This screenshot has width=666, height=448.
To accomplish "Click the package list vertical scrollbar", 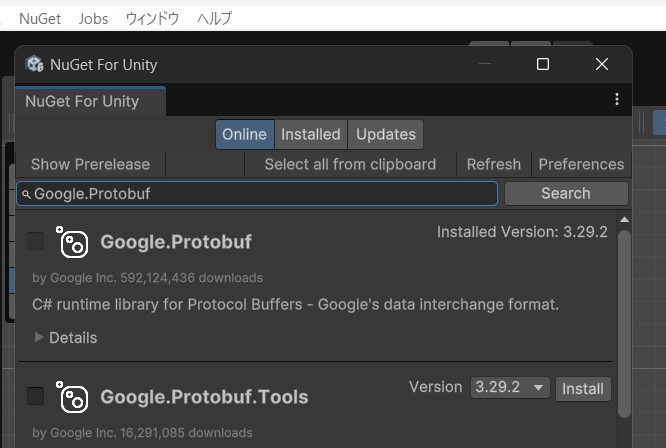I will (x=624, y=324).
